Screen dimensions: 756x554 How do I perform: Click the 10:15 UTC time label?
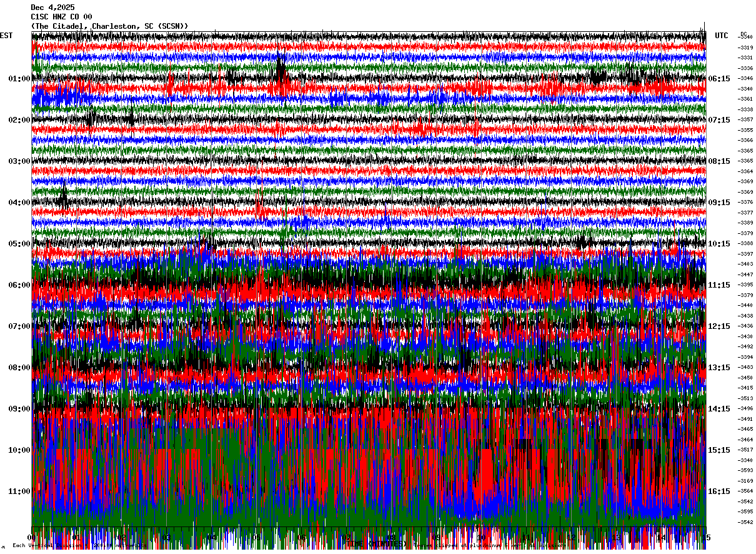(719, 244)
